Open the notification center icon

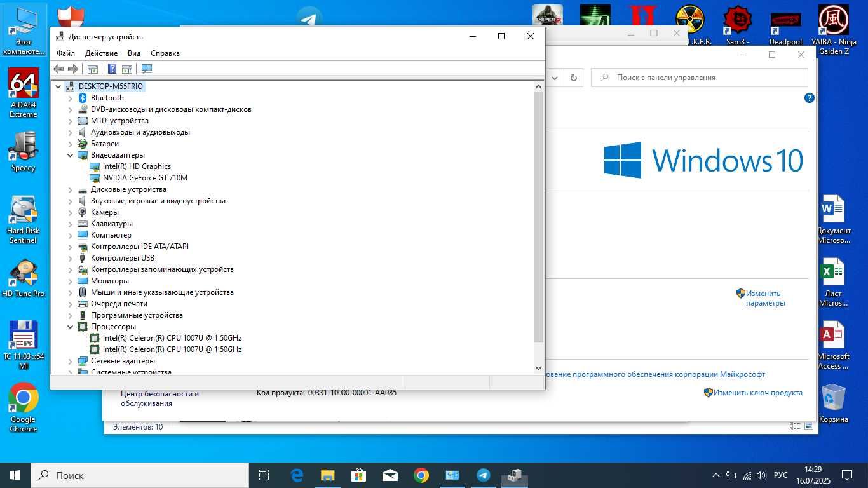click(847, 475)
